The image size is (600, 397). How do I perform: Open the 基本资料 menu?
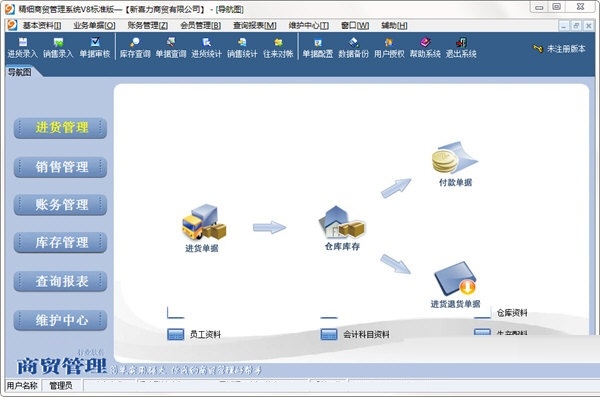[42, 26]
